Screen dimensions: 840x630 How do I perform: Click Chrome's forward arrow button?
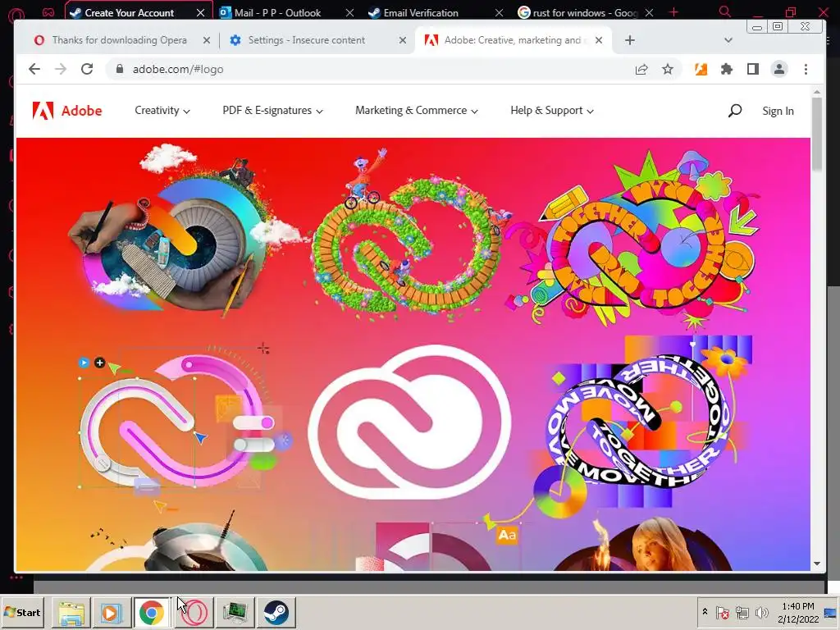point(61,69)
